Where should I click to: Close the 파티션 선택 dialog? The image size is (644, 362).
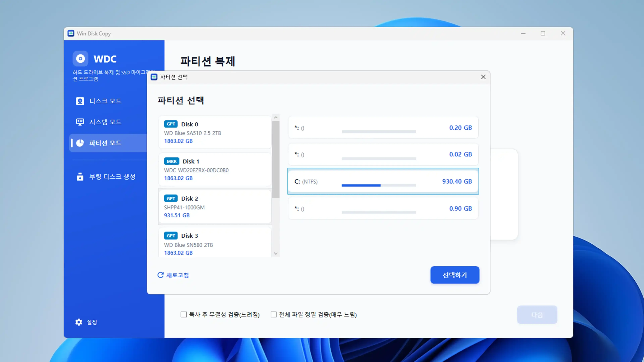[483, 77]
